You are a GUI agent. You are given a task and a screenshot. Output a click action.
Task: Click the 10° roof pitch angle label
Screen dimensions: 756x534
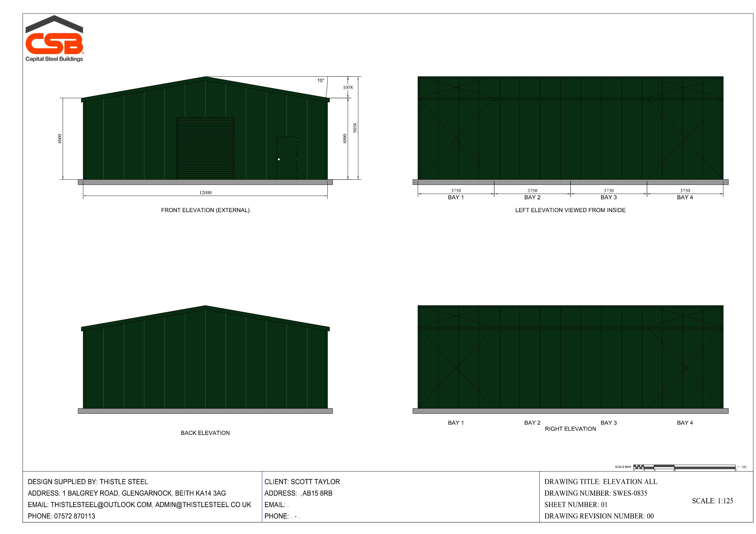[x=321, y=80]
